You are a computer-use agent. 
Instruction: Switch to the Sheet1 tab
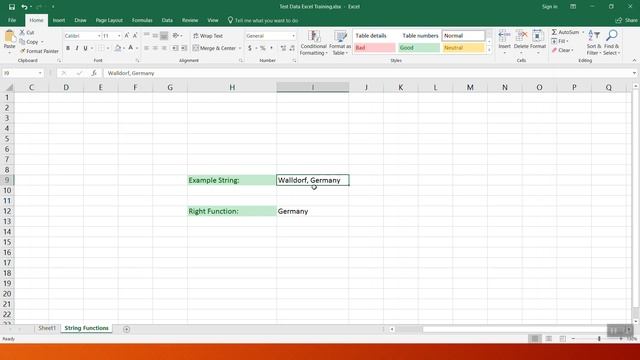(x=47, y=328)
